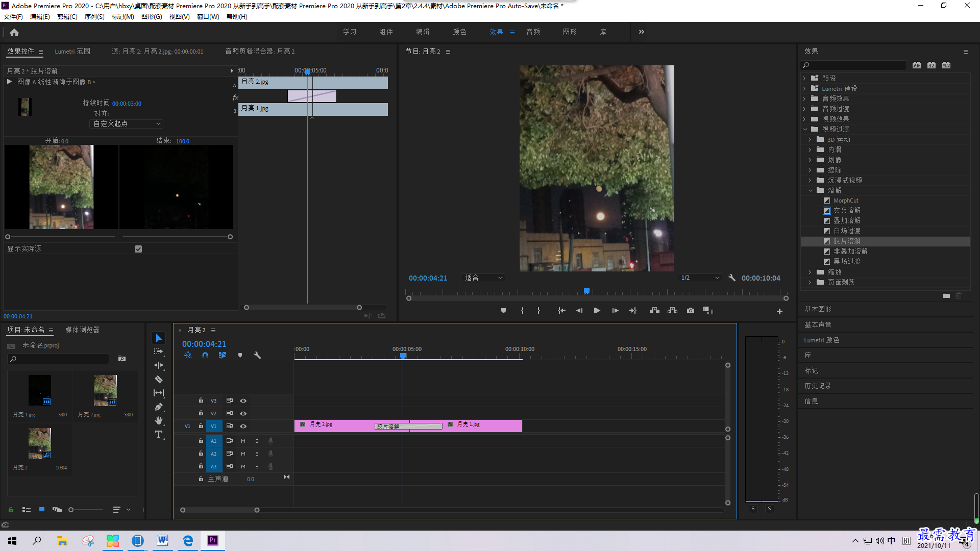Expand the 3D 运动 folder
980x551 pixels.
tap(810, 139)
